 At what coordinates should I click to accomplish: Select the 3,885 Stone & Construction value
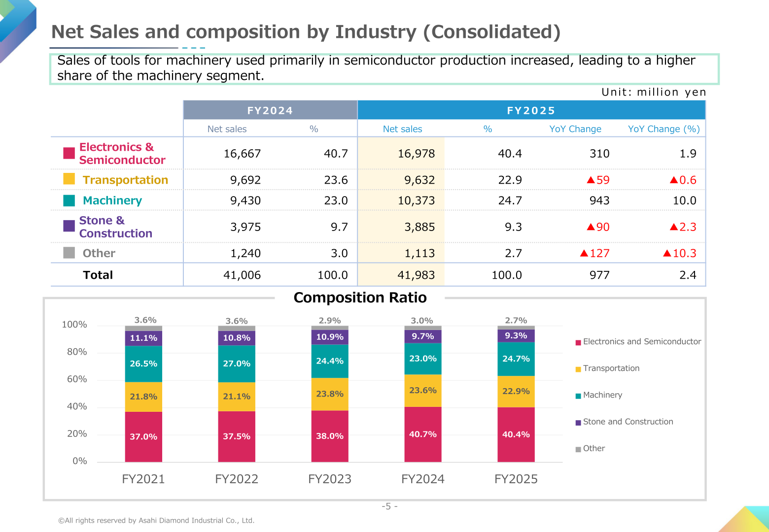click(x=419, y=227)
